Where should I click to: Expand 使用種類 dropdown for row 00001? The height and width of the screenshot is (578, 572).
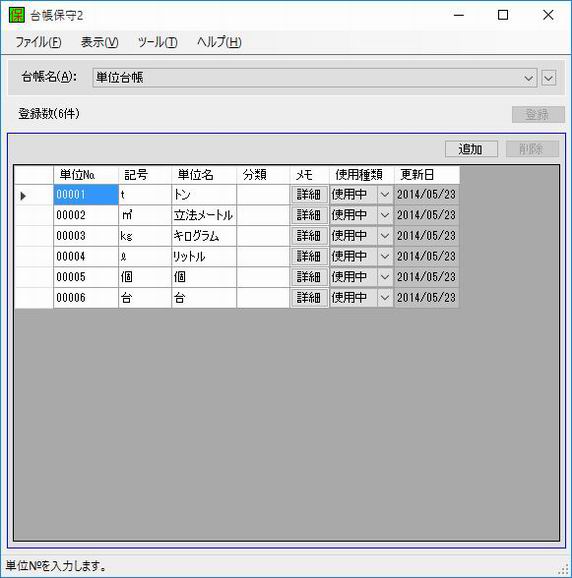point(385,194)
